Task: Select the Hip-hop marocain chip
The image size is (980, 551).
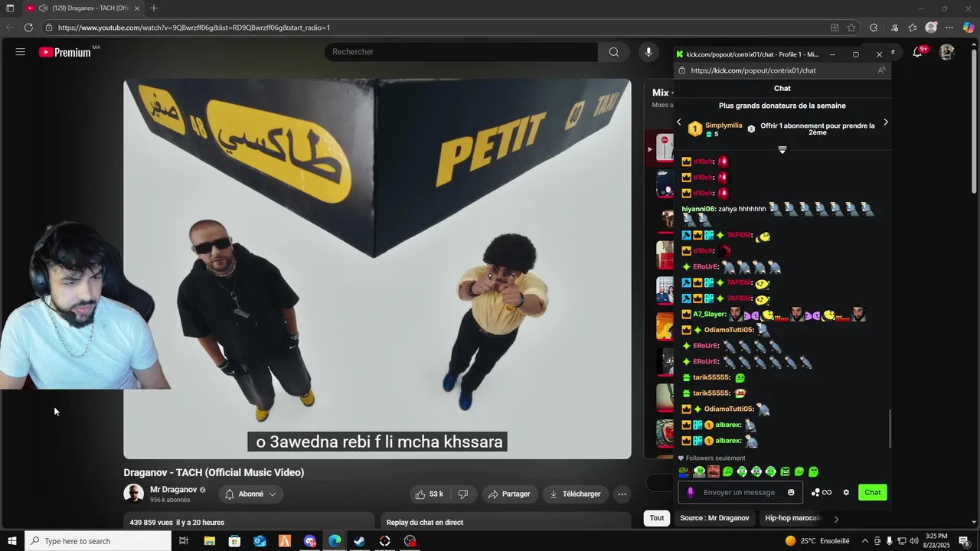Action: click(792, 518)
